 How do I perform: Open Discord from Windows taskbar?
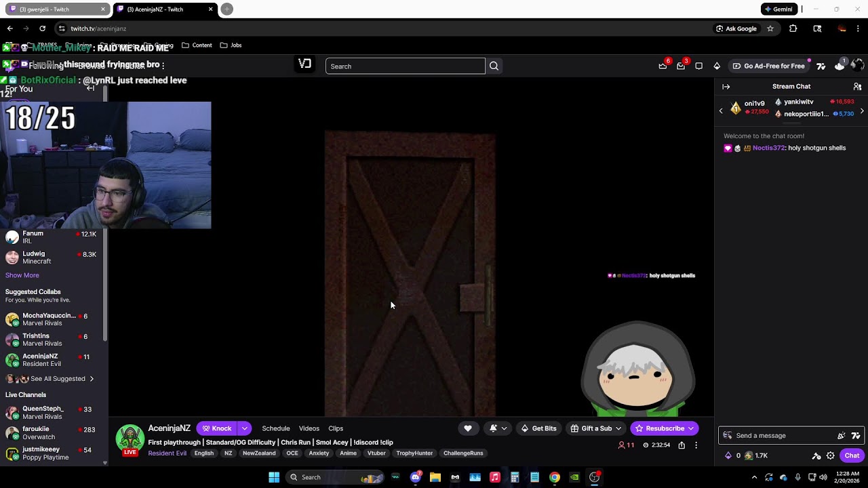click(x=416, y=477)
